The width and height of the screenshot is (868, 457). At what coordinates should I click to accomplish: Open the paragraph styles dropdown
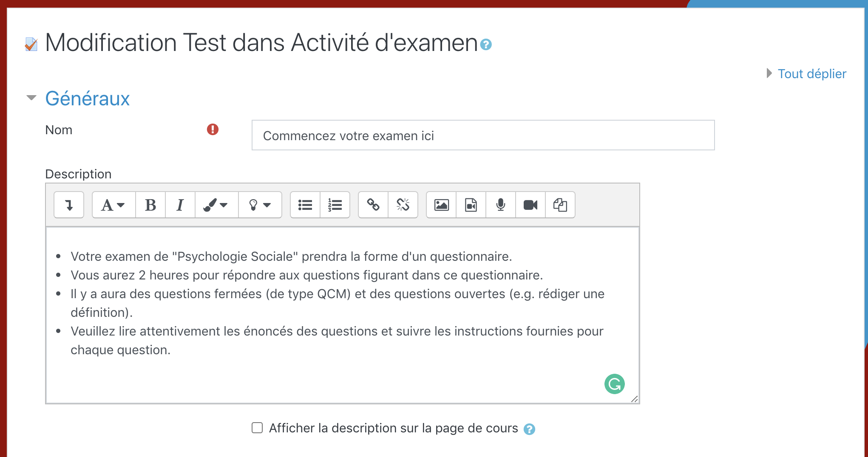coord(113,205)
